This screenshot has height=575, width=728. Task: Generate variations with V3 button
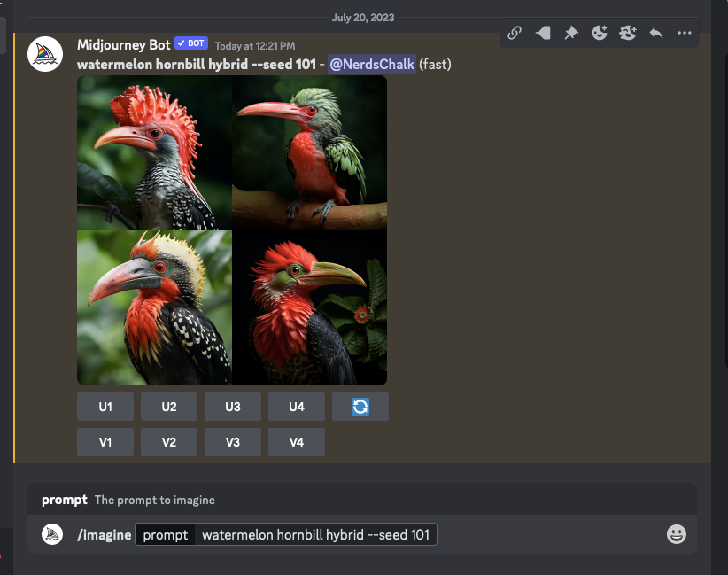pyautogui.click(x=233, y=441)
